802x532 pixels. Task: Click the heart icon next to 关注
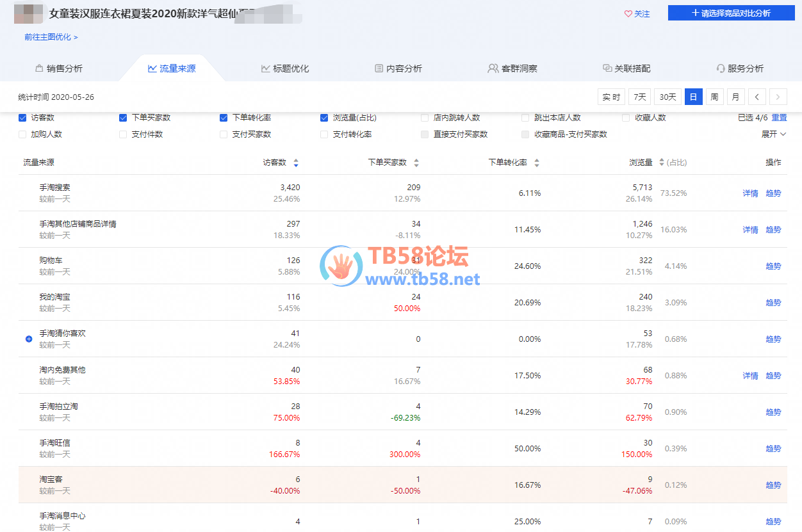(628, 13)
